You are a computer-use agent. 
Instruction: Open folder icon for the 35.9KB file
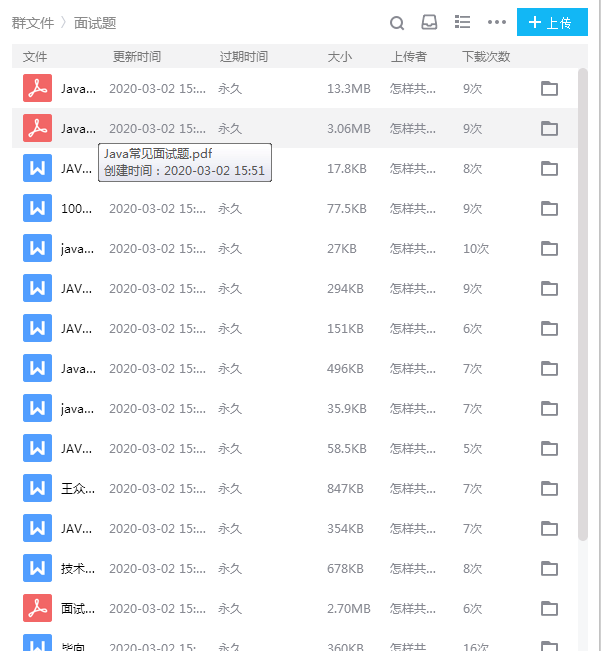(549, 408)
